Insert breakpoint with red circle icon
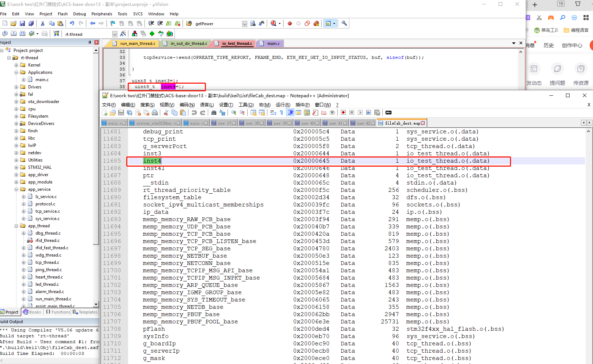Screen dimensions: 593x364 pyautogui.click(x=290, y=23)
